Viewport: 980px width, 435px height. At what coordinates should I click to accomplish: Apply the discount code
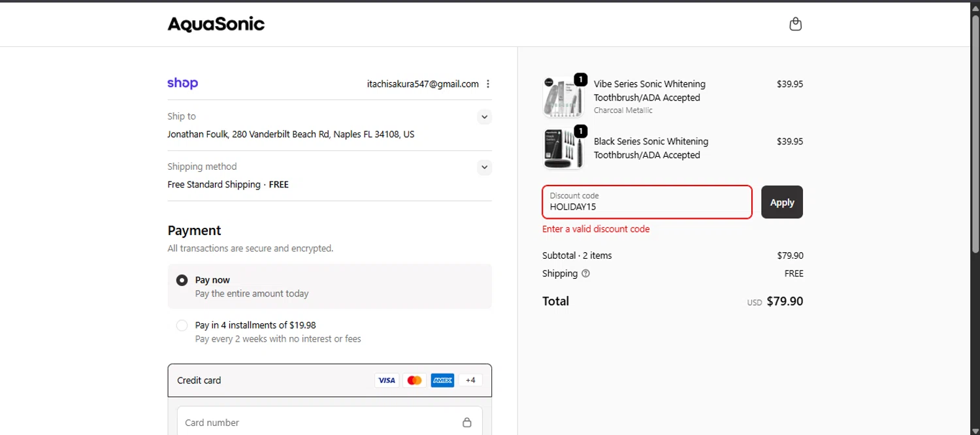tap(782, 202)
